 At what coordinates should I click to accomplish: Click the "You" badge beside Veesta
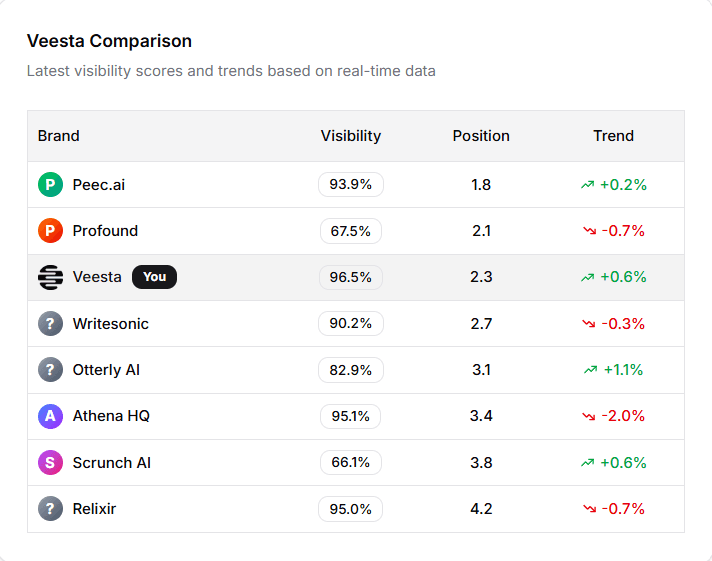point(154,277)
